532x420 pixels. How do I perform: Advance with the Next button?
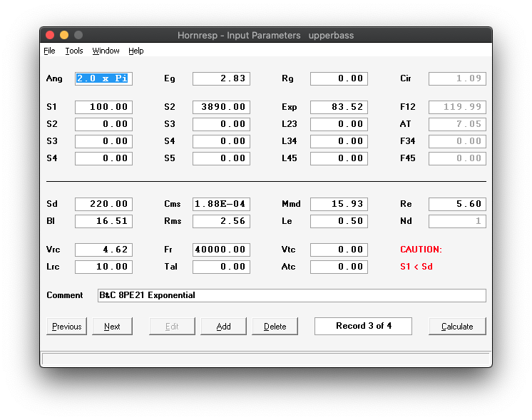pos(112,327)
